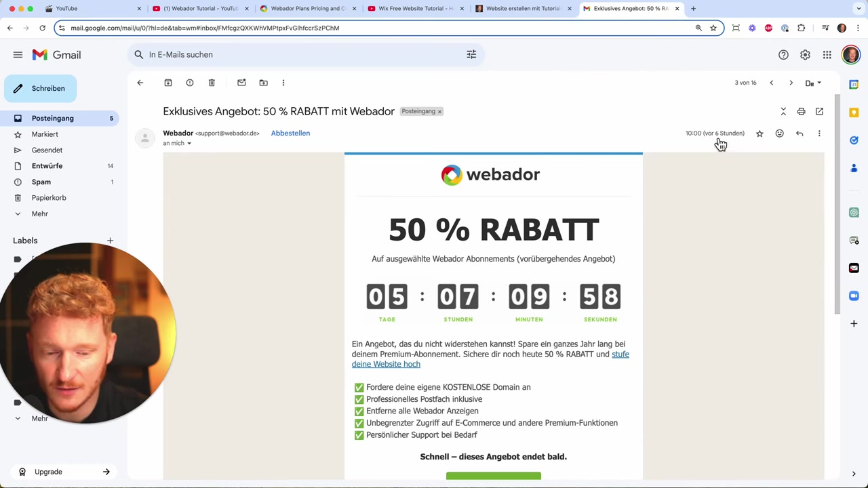Image resolution: width=868 pixels, height=488 pixels.
Task: Follow the 'stufe deine Website hoch' link
Action: click(490, 359)
